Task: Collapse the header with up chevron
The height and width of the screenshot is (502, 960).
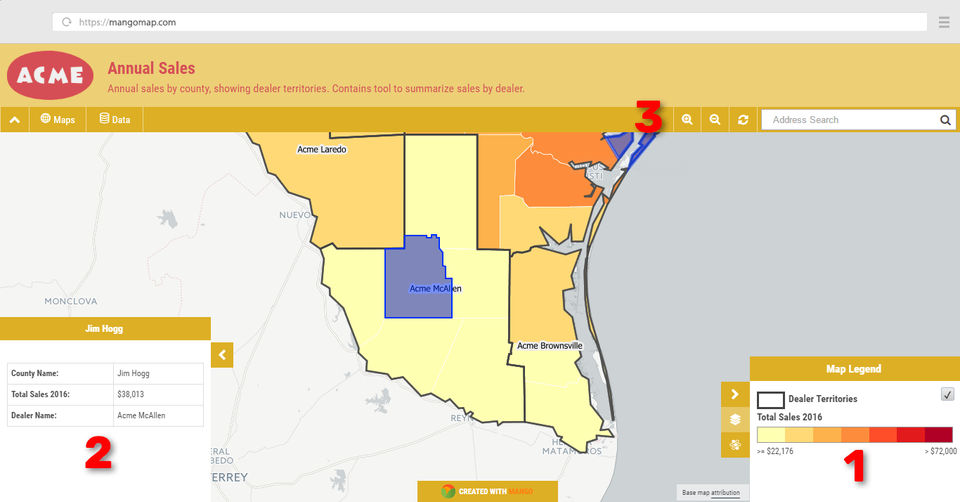Action: click(x=14, y=120)
